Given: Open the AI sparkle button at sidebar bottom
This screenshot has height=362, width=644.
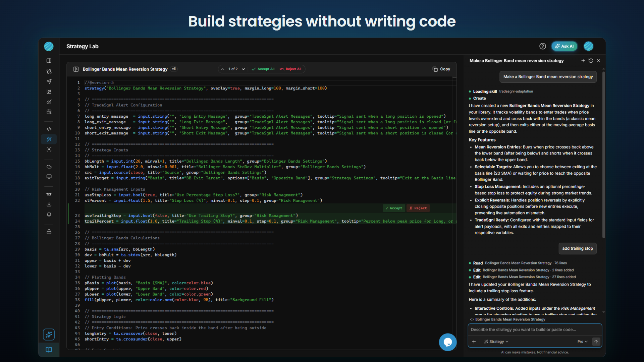Looking at the screenshot, I should click(49, 334).
